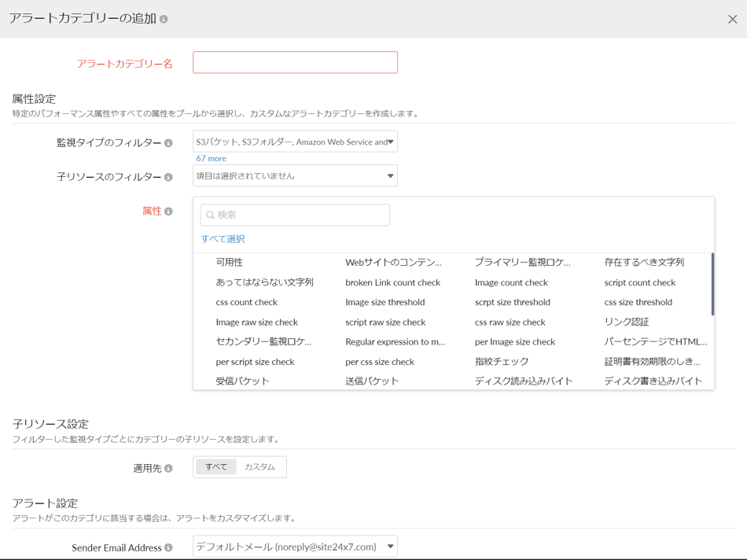Select Image raw size check attribute
The image size is (747, 560).
point(257,322)
